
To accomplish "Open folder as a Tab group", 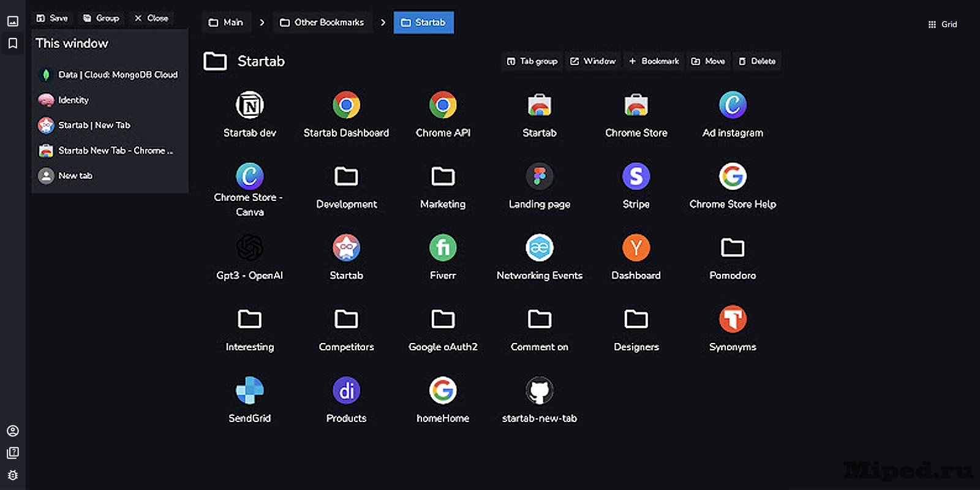I will click(x=532, y=61).
